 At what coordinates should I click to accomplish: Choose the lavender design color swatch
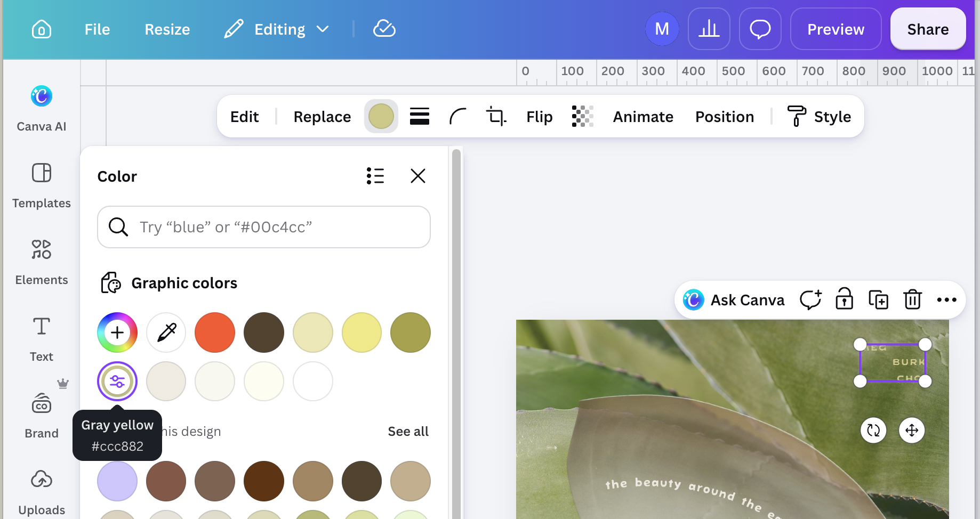click(117, 481)
